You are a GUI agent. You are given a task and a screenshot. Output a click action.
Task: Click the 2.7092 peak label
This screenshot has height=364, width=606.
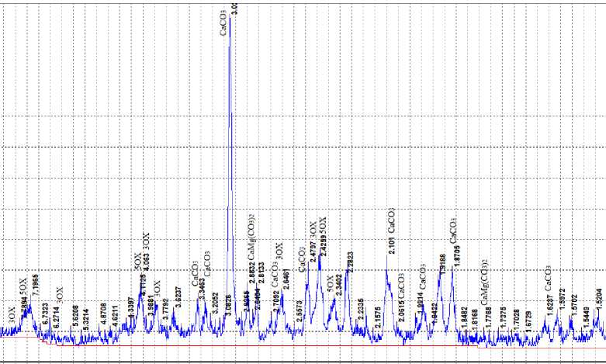pos(276,303)
